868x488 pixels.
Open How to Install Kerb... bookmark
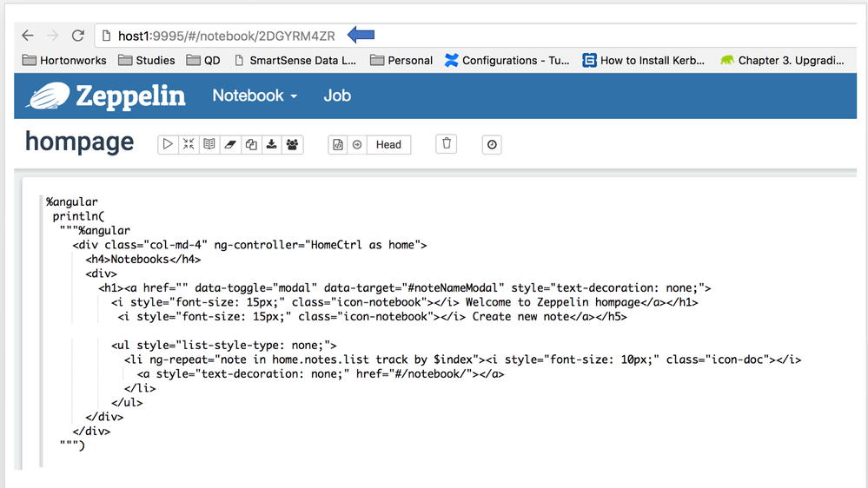tap(644, 60)
